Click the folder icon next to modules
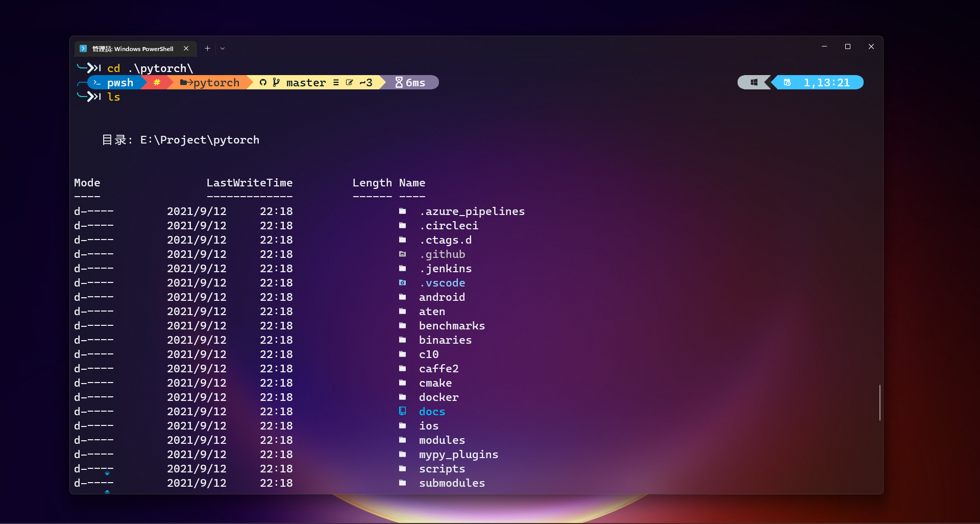This screenshot has height=524, width=980. click(402, 440)
